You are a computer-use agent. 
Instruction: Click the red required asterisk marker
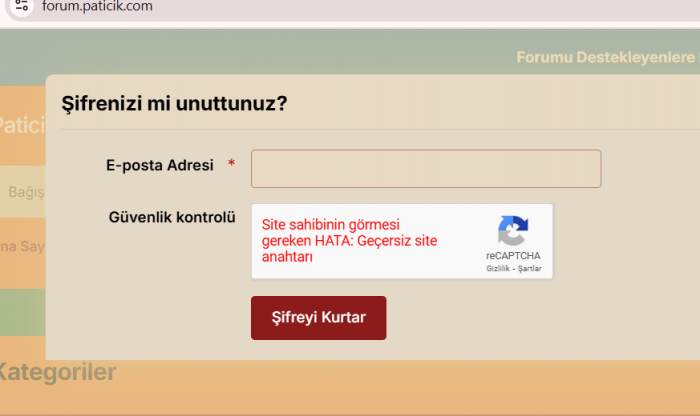pos(232,164)
